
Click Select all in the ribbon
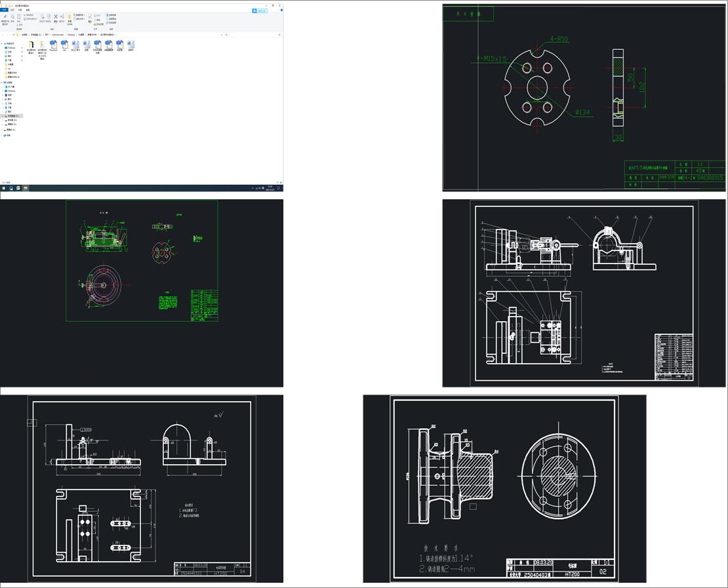coord(111,15)
